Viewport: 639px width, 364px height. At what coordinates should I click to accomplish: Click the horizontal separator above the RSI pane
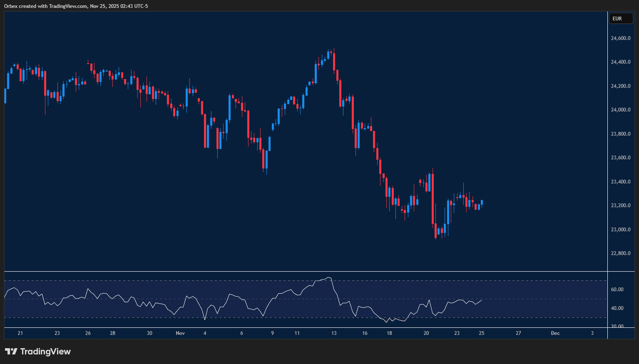[x=306, y=271]
